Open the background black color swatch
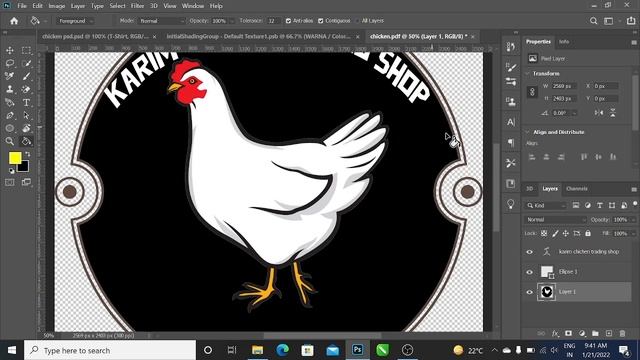The width and height of the screenshot is (640, 360). click(24, 167)
